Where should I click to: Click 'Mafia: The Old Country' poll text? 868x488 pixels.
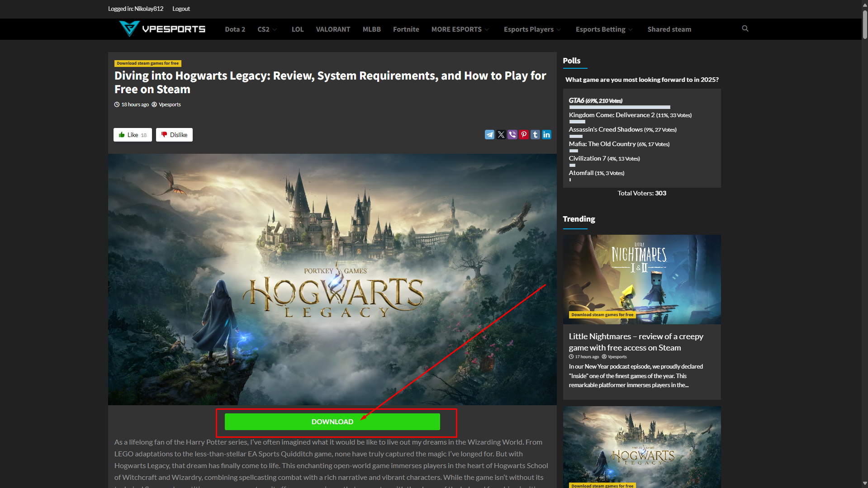click(x=619, y=144)
